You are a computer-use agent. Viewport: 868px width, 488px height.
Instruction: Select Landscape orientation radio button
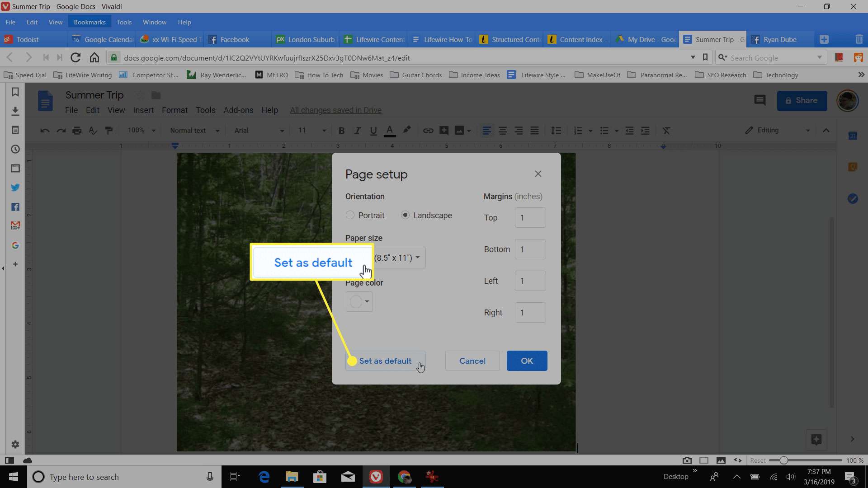tap(406, 215)
